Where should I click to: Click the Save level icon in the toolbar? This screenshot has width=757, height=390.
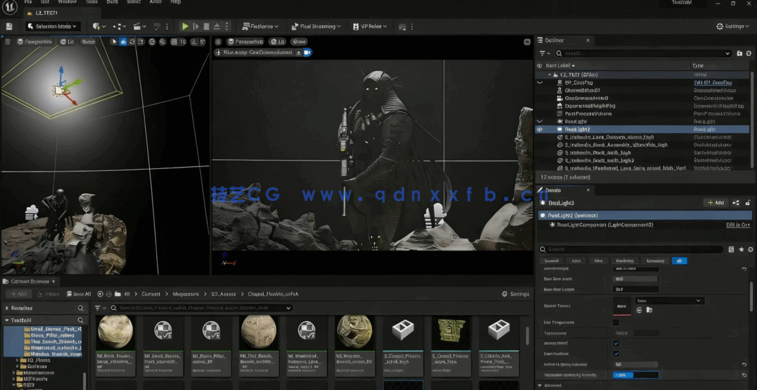9,27
